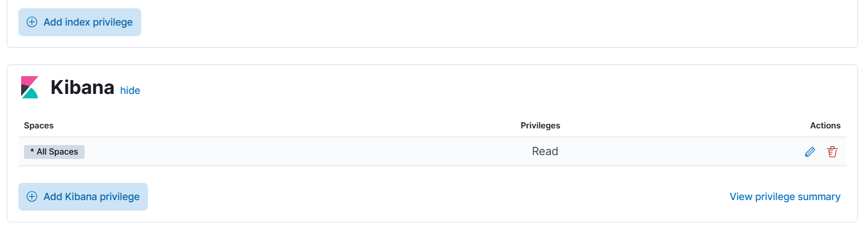Click the Read privilege value
Screen dimensions: 868x234
(545, 151)
